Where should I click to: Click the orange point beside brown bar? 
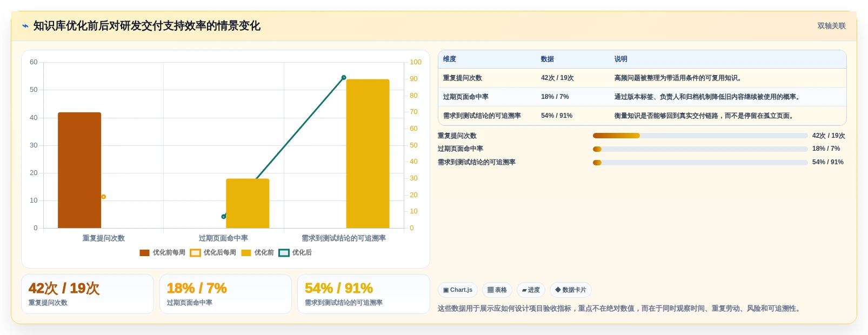(103, 197)
